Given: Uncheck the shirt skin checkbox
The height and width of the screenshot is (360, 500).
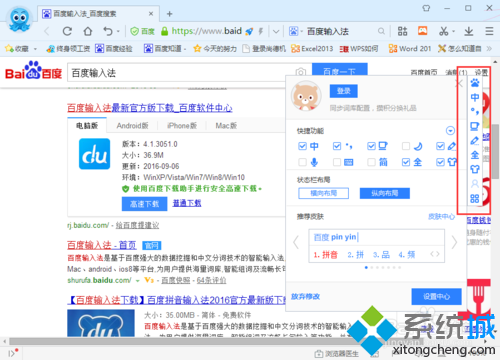Looking at the screenshot, I should pyautogui.click(x=440, y=162).
